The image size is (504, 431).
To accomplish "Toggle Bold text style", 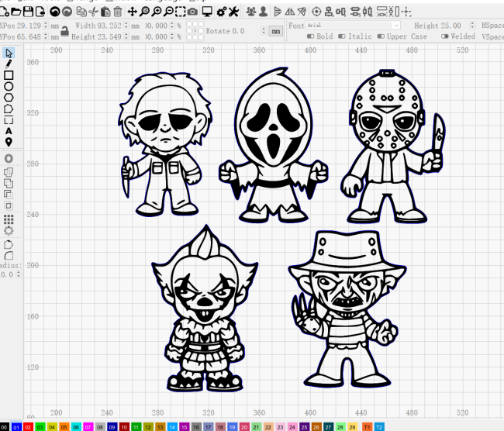I will point(319,36).
